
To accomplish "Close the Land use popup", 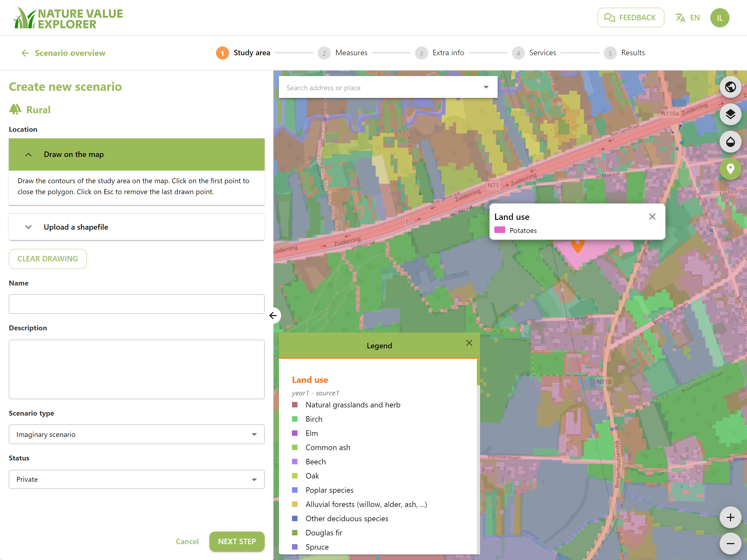I will click(652, 217).
